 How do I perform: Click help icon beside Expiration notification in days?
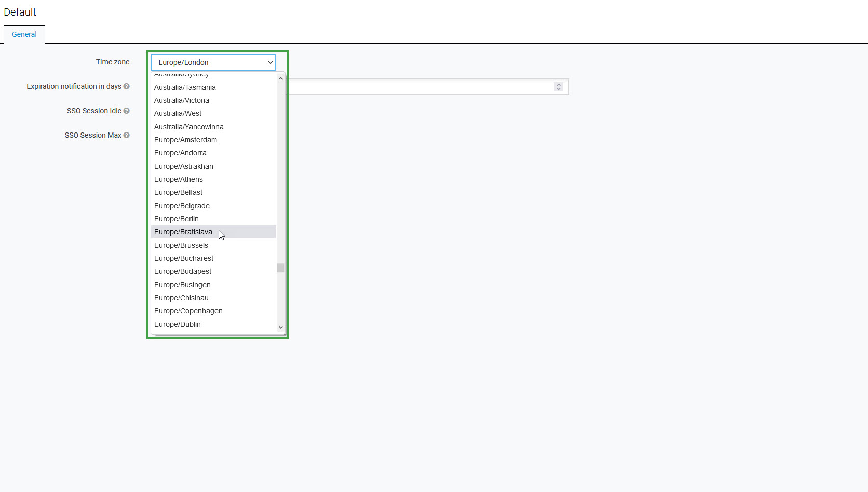tap(126, 87)
